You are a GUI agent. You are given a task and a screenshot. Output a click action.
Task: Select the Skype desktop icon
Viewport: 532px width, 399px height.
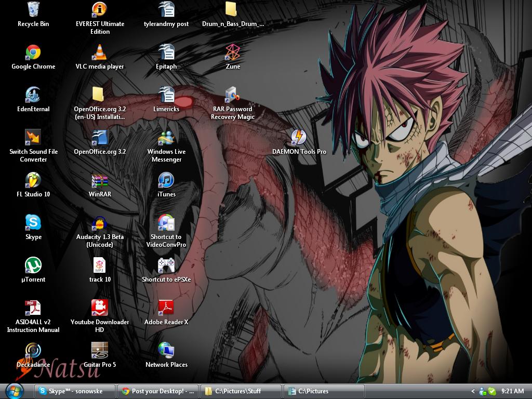coord(33,222)
